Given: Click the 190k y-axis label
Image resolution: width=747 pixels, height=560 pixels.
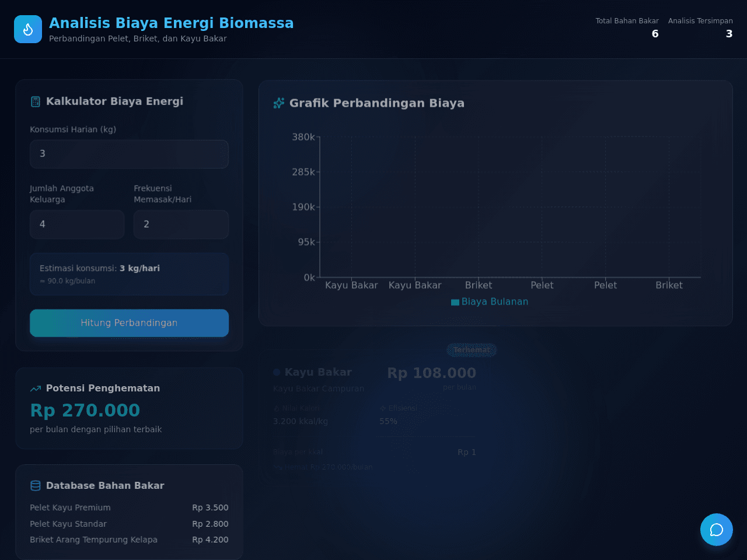Looking at the screenshot, I should [x=303, y=207].
